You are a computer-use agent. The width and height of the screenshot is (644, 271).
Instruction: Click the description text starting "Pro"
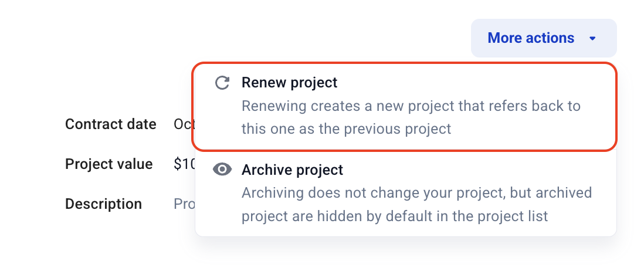184,204
